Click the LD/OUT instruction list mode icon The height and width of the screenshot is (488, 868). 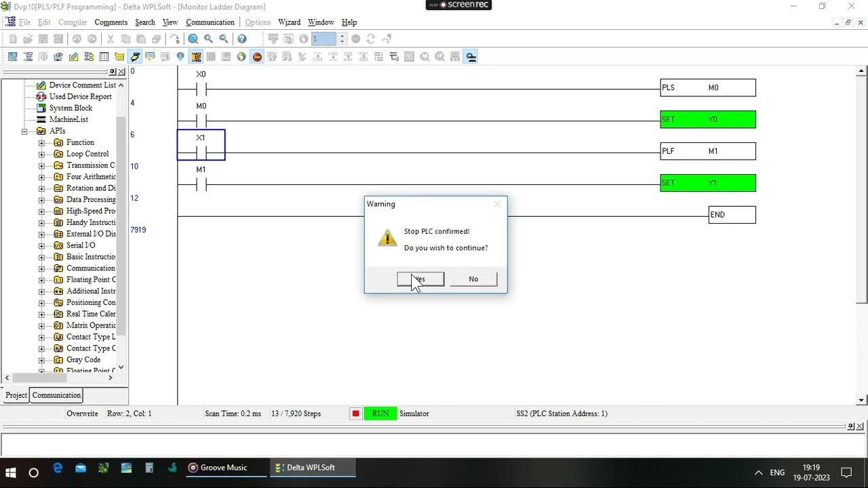pos(13,57)
